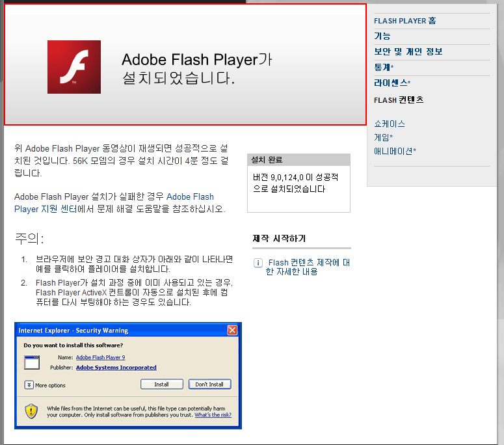Viewport: 504px width, 445px height.
Task: Close the Security Warning dialog with X
Action: click(232, 330)
